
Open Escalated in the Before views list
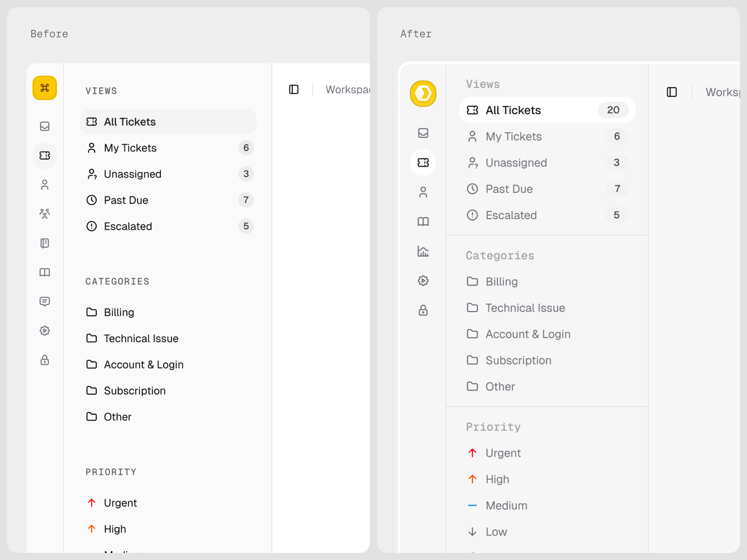pyautogui.click(x=168, y=226)
